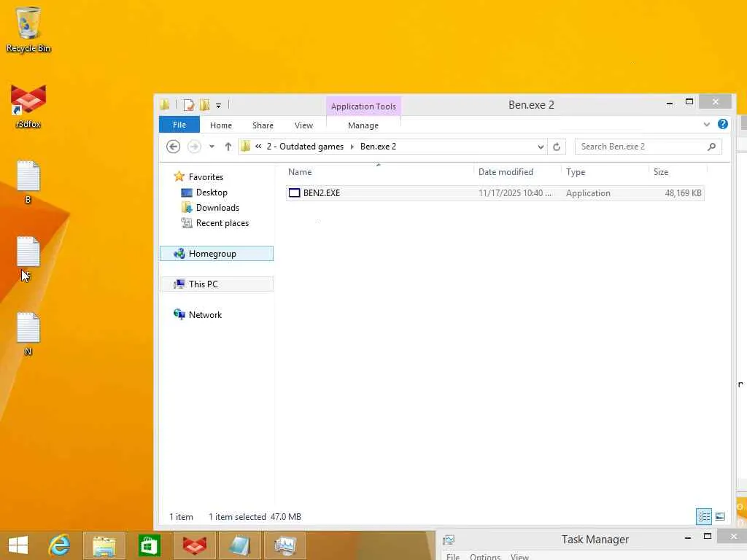Open Downloads in Favorites
Viewport: 747px width, 560px height.
tap(217, 208)
